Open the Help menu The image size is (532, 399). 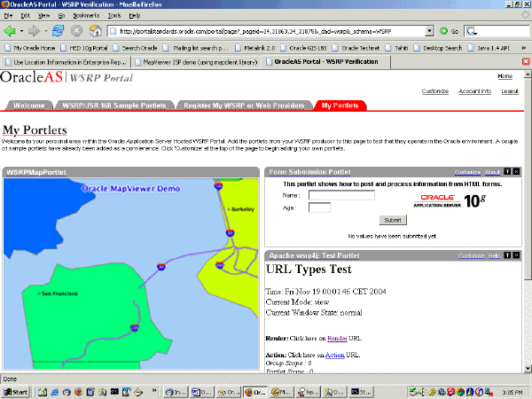[135, 16]
